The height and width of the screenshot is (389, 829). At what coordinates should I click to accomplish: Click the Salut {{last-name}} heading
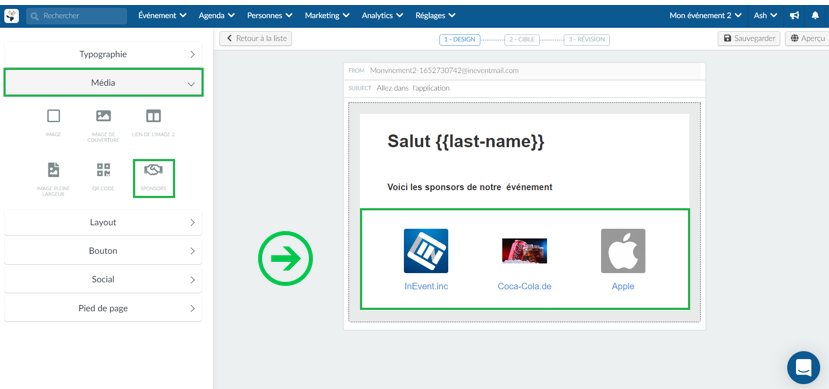click(x=465, y=142)
